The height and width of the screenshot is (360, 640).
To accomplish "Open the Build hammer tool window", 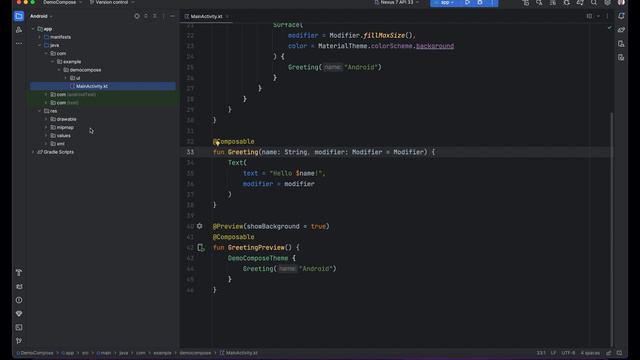I will (19, 273).
